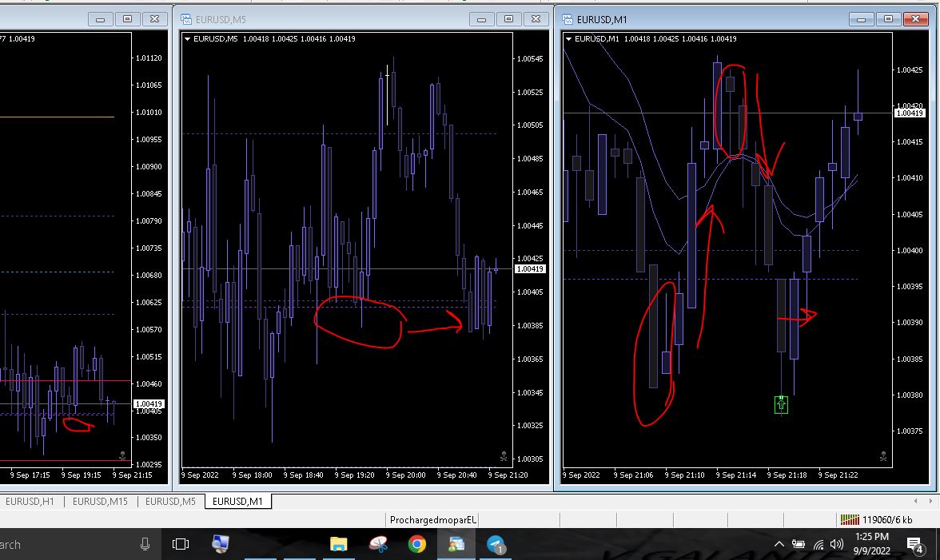Click 1.00375 on the M1 price scale
Image resolution: width=940 pixels, height=560 pixels.
(x=910, y=431)
